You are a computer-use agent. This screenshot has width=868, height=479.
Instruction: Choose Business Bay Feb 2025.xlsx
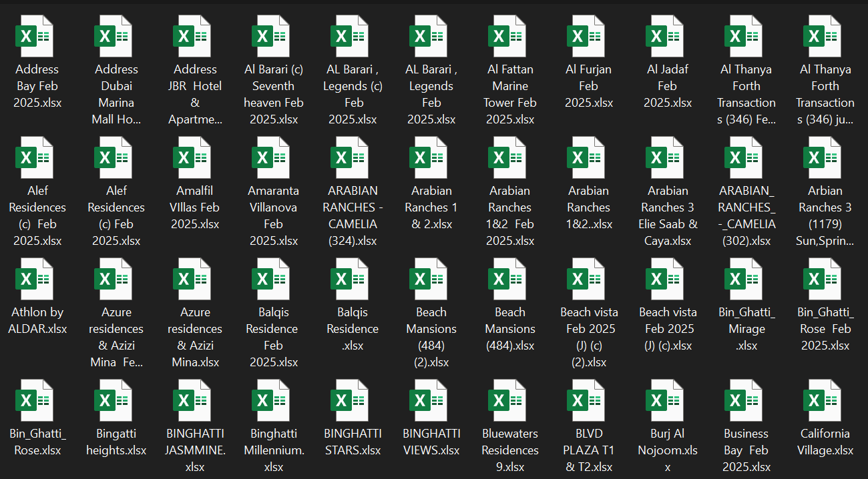746,401
